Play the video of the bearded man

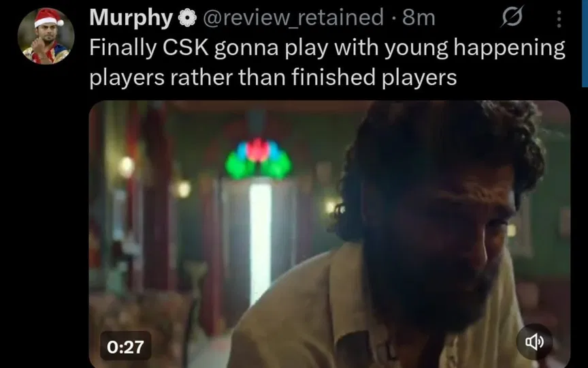329,234
